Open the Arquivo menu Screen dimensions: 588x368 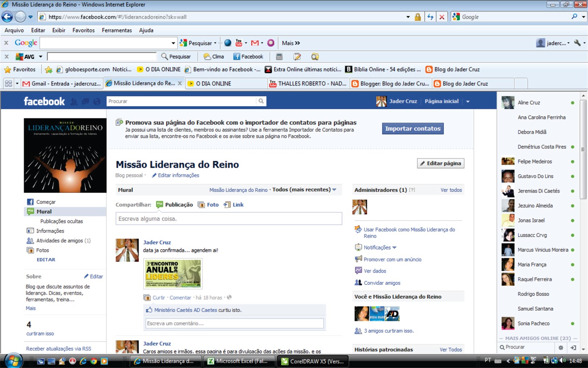(14, 30)
